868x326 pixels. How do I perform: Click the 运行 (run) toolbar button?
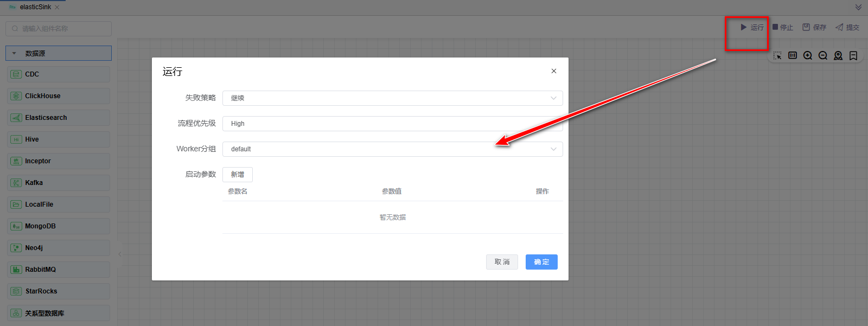coord(752,27)
